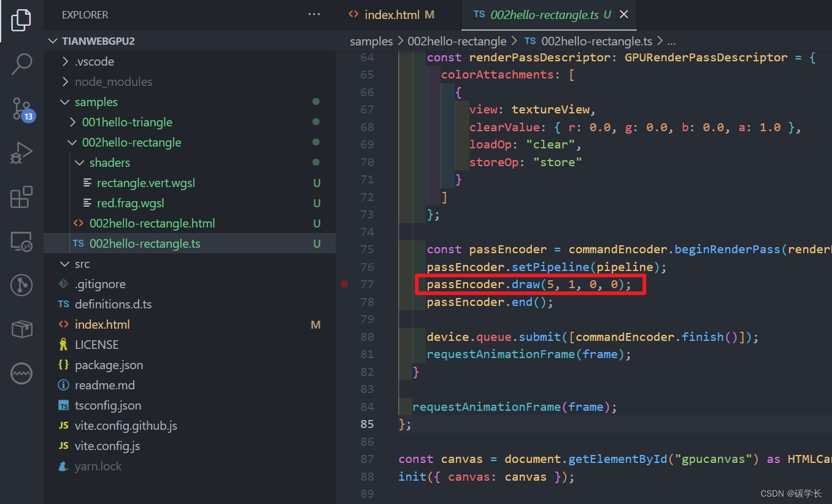832x504 pixels.
Task: Click init({ canvas: canvas }) line
Action: [486, 476]
